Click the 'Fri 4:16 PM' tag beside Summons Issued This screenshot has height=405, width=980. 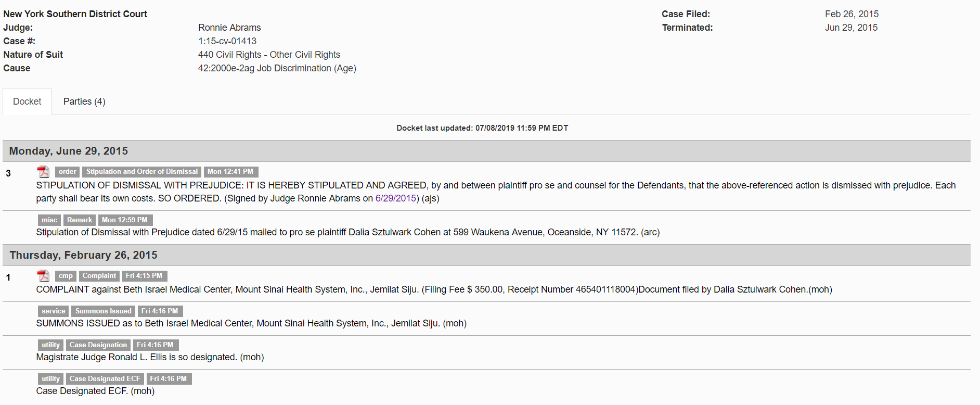click(x=160, y=311)
